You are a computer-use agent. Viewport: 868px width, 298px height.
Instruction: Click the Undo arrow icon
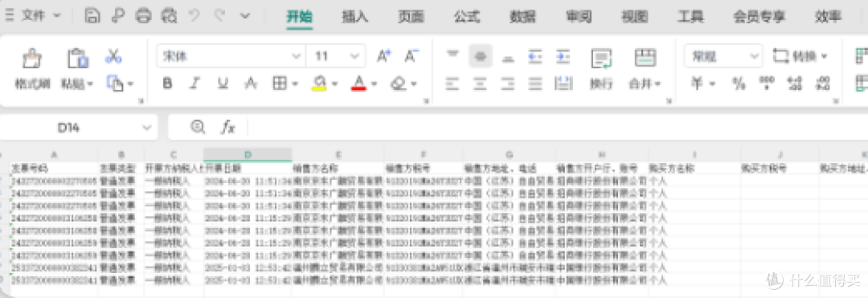pos(194,15)
